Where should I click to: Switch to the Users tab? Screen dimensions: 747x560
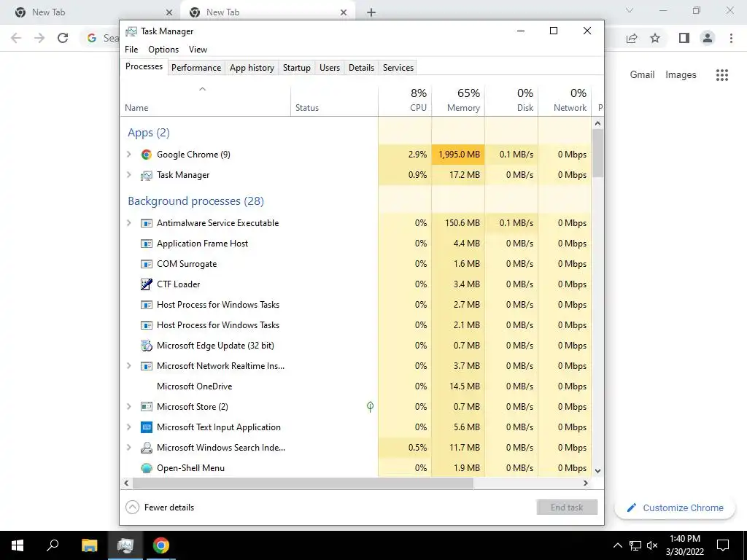pyautogui.click(x=330, y=68)
